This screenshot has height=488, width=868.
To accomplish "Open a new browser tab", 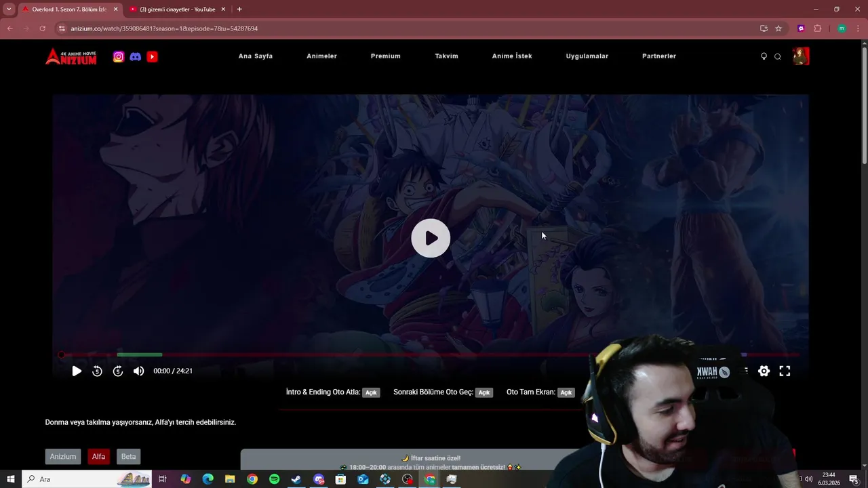I will (239, 9).
